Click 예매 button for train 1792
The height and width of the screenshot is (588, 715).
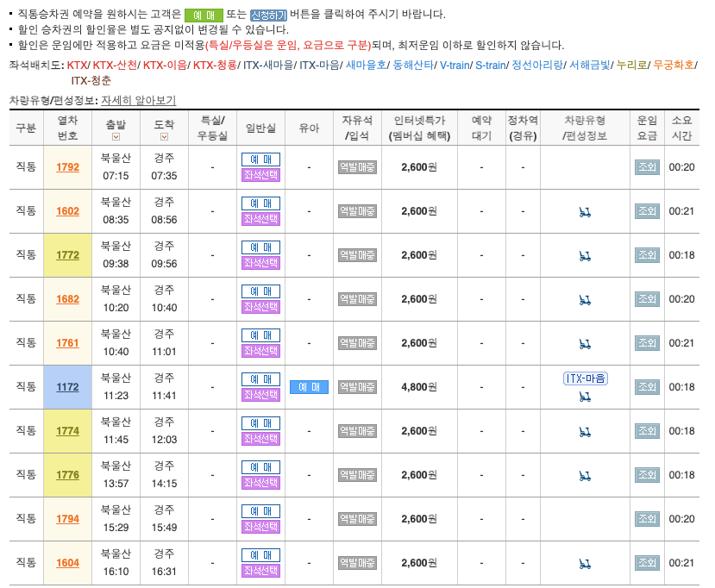(260, 159)
